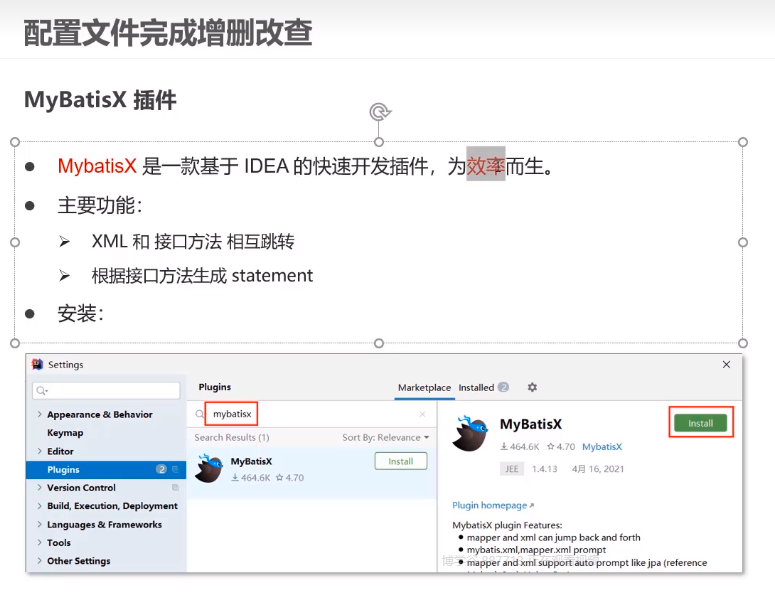Click the search magnifier in Settings sidebar
Screen dimensions: 775x604
pyautogui.click(x=42, y=390)
